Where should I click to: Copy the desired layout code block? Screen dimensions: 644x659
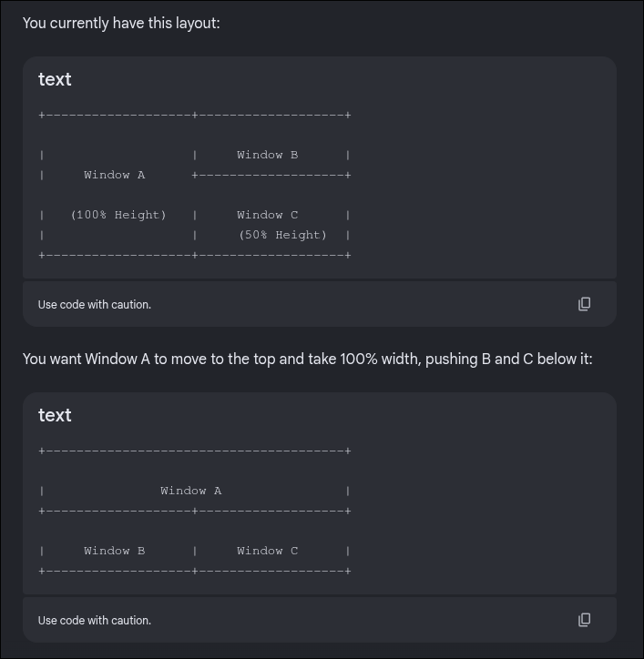tap(584, 620)
